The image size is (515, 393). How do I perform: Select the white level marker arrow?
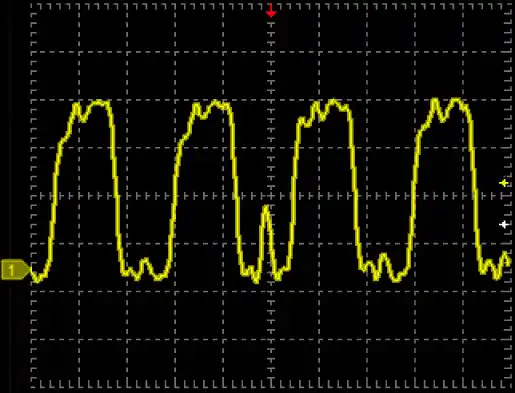pos(504,225)
